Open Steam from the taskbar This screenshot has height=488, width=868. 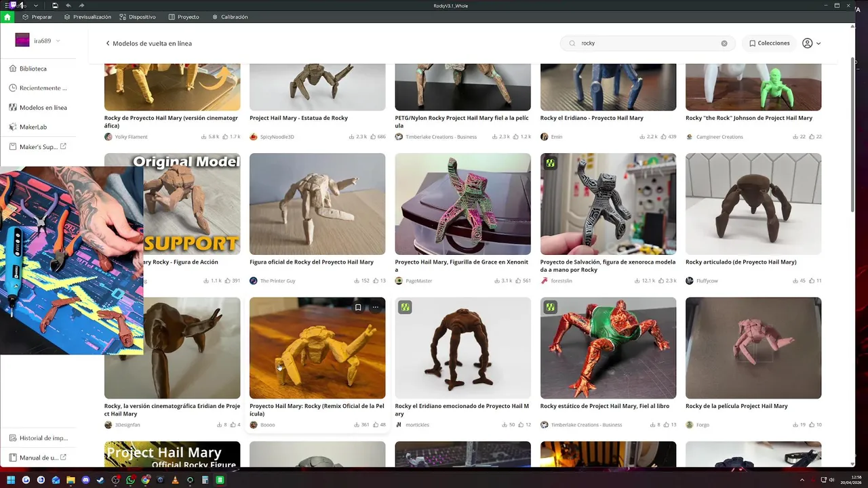pos(100,480)
